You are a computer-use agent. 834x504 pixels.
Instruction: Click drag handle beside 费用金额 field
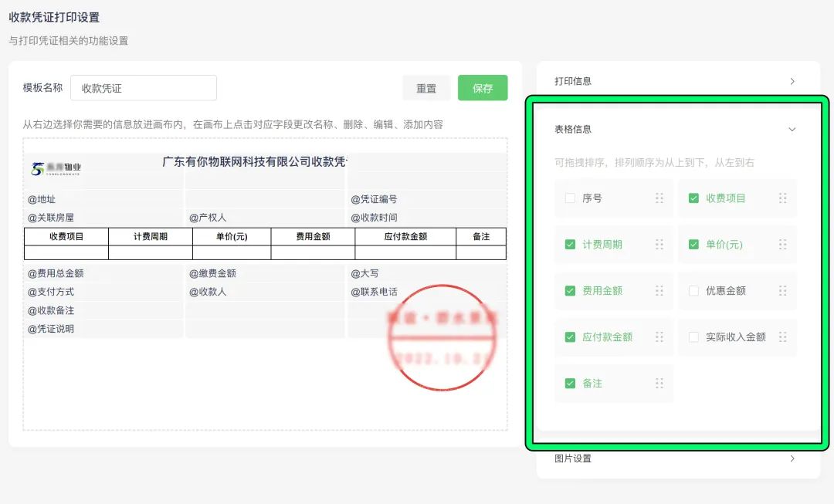(x=659, y=291)
